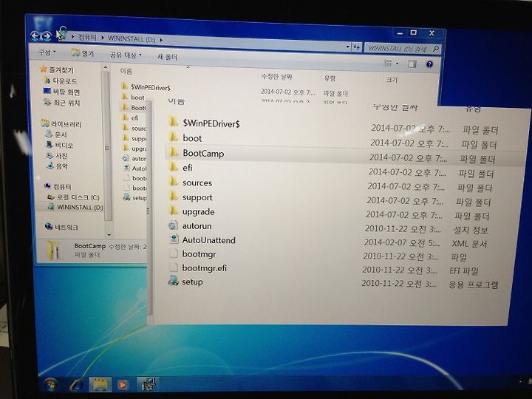Expand address bar history dropdown arrow
Screen dimensions: 532x399
click(x=347, y=47)
